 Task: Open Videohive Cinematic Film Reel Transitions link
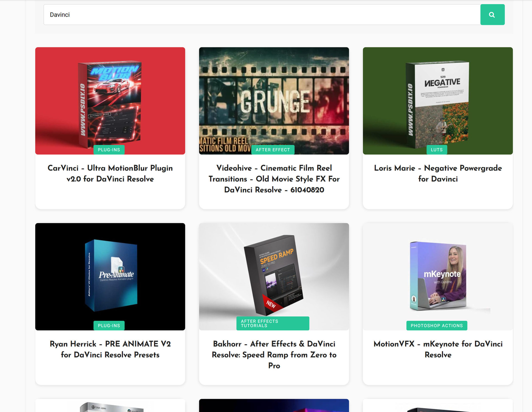click(274, 179)
